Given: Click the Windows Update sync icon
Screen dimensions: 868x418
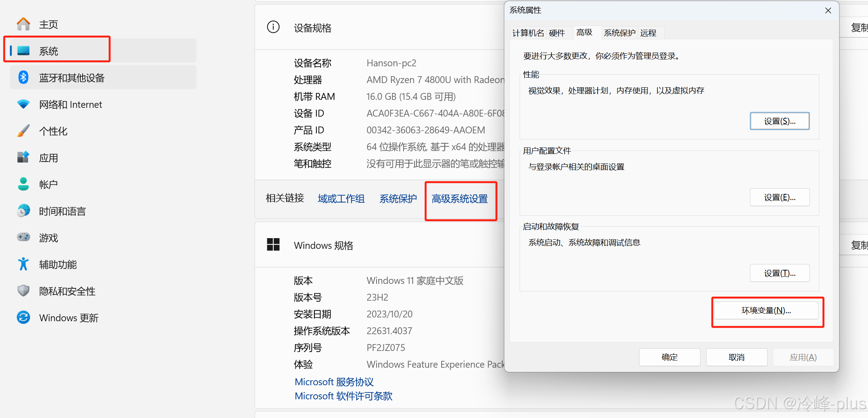Looking at the screenshot, I should (24, 317).
